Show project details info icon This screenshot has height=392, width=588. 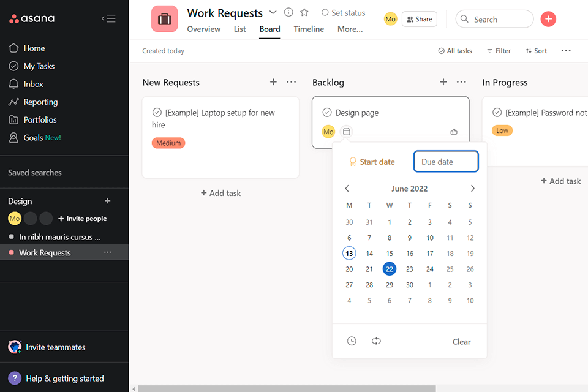pos(288,12)
